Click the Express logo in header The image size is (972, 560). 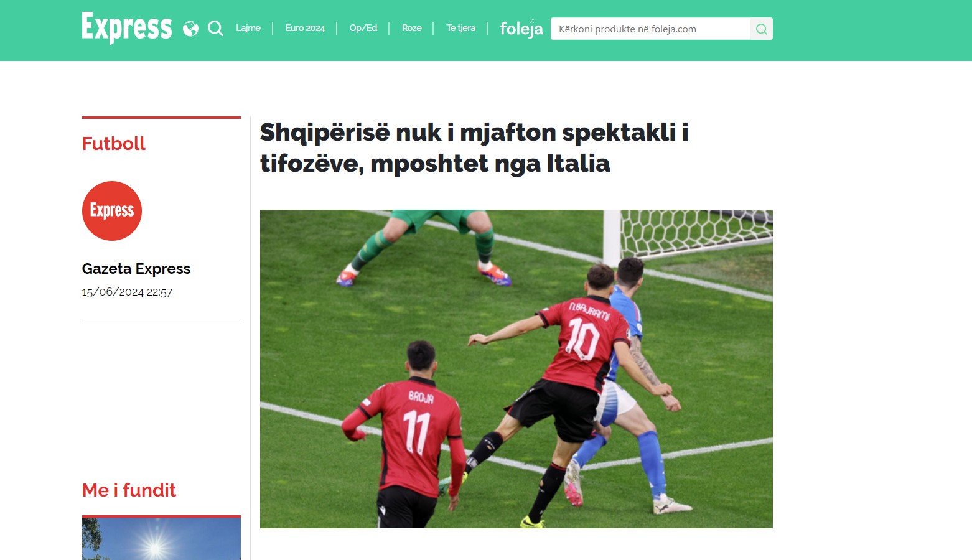tap(127, 28)
